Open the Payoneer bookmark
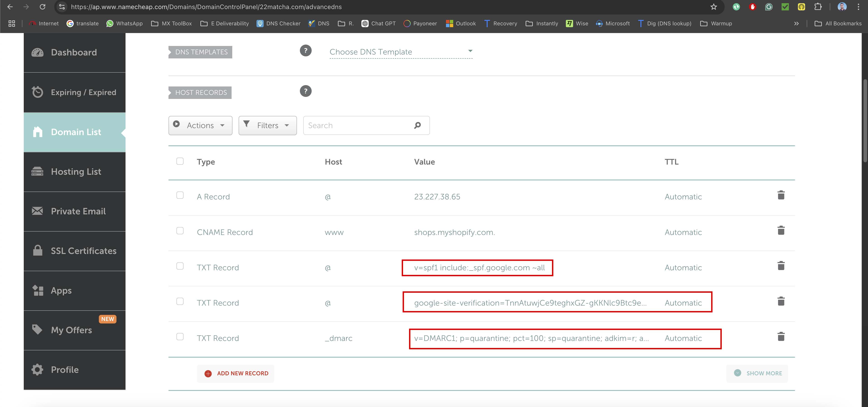This screenshot has width=868, height=407. click(x=420, y=23)
